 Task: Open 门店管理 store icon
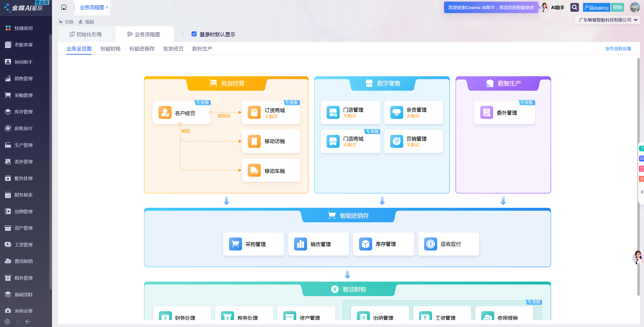tap(333, 112)
